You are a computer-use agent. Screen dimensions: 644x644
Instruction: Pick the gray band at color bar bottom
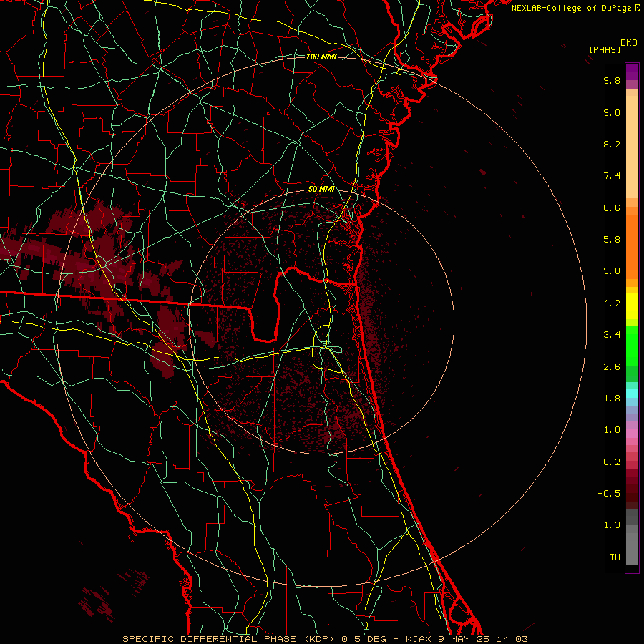[x=632, y=548]
